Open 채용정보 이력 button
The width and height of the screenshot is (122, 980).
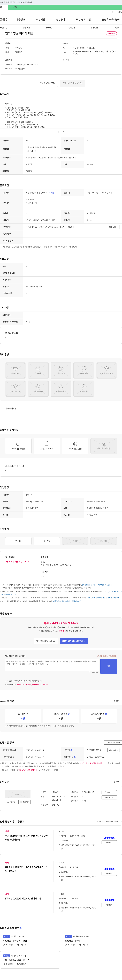coord(109,797)
